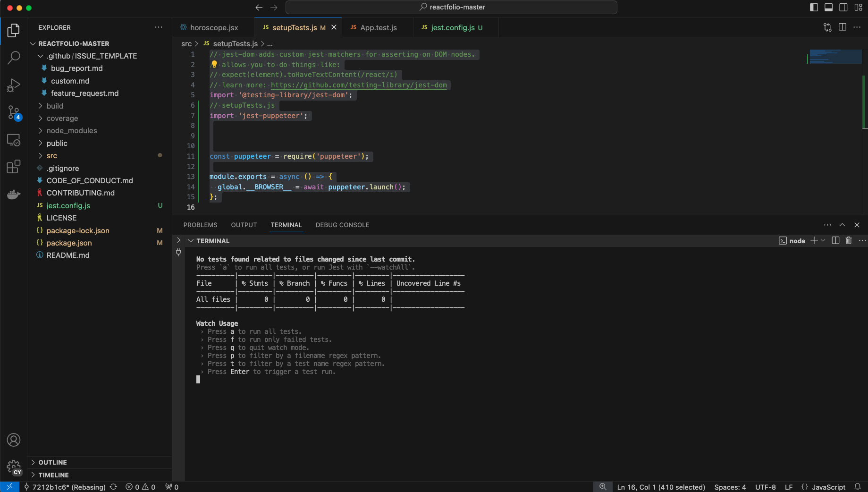The width and height of the screenshot is (868, 492).
Task: Close the setupTests.js tab
Action: [x=334, y=27]
